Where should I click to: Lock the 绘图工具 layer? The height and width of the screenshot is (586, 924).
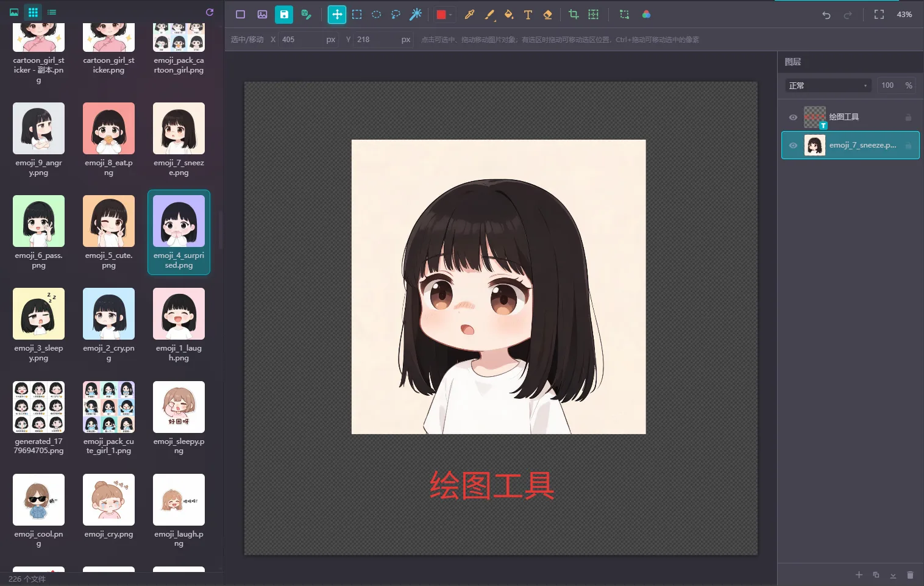tap(908, 118)
